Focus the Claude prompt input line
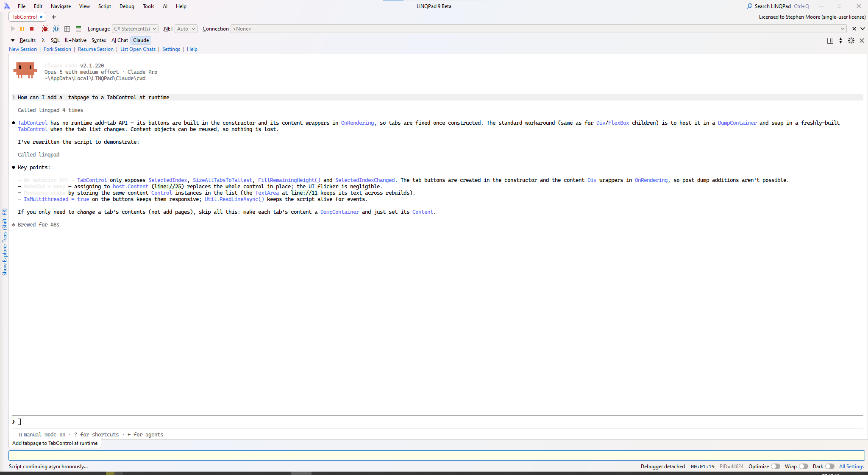The width and height of the screenshot is (868, 475). pos(437,422)
